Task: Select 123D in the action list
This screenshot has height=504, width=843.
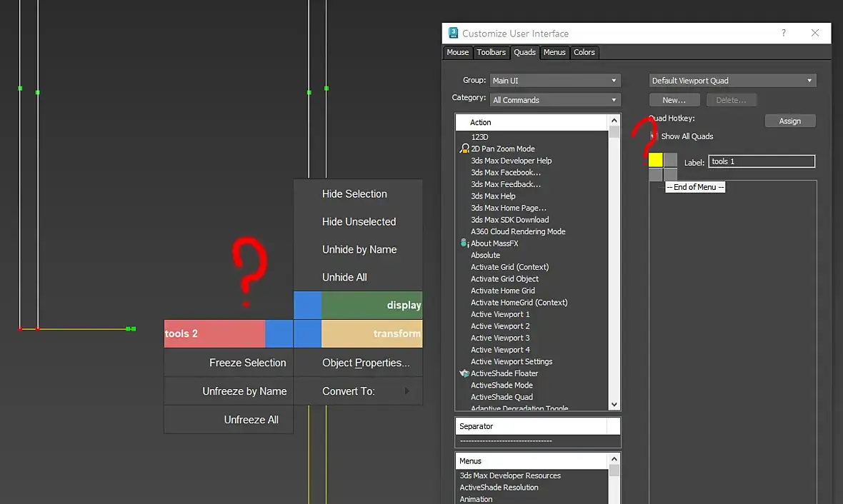Action: pos(479,137)
